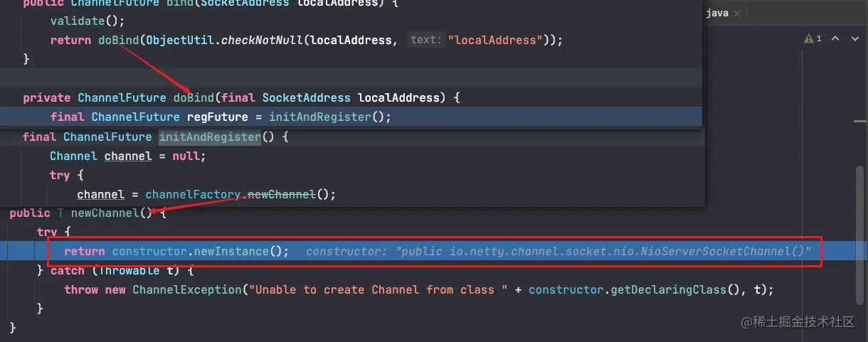The width and height of the screenshot is (868, 342).
Task: Click ObjectUtil class reference
Action: (x=181, y=41)
